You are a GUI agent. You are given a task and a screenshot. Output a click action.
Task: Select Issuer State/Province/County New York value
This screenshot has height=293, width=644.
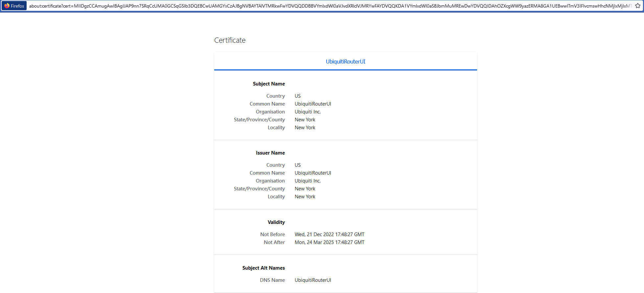pyautogui.click(x=305, y=189)
